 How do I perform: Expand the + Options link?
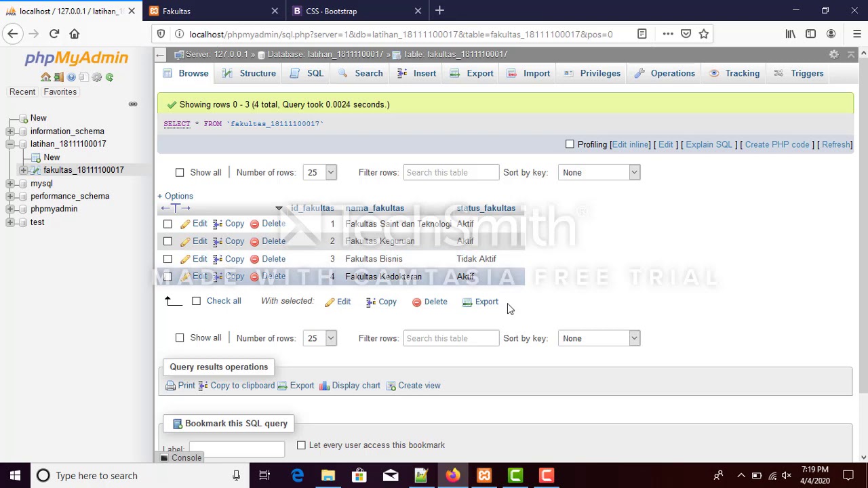pos(176,196)
